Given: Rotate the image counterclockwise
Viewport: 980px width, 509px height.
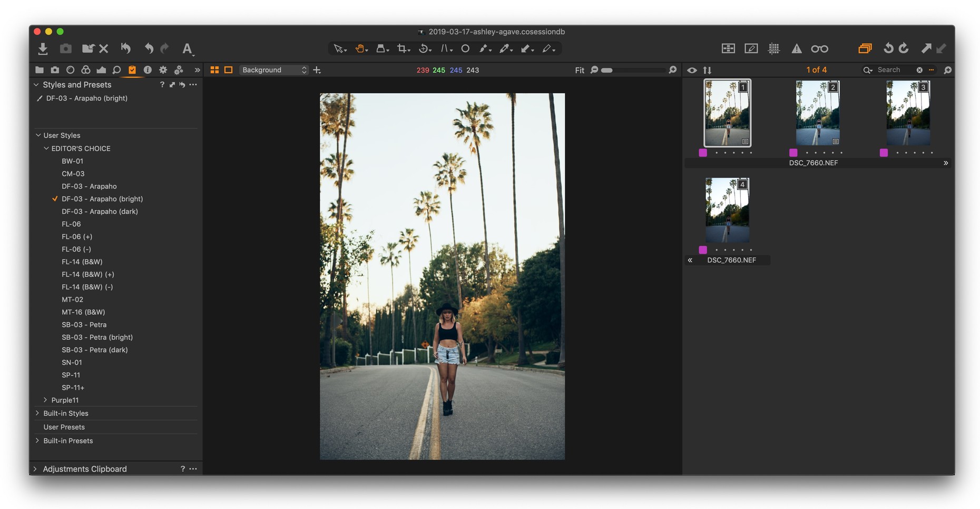Looking at the screenshot, I should coord(888,48).
